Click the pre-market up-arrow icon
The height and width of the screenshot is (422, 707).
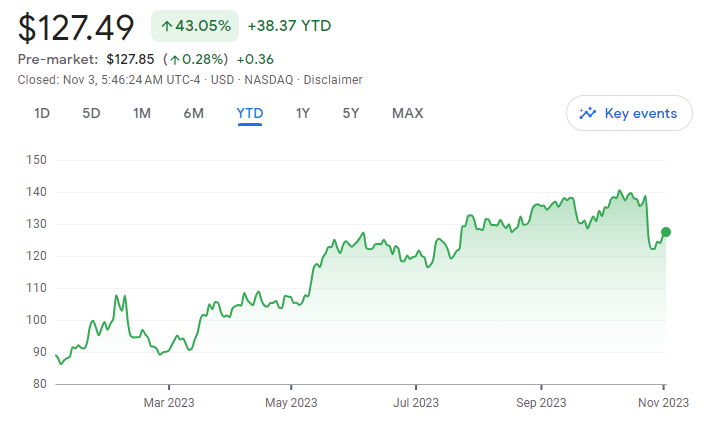(x=174, y=59)
